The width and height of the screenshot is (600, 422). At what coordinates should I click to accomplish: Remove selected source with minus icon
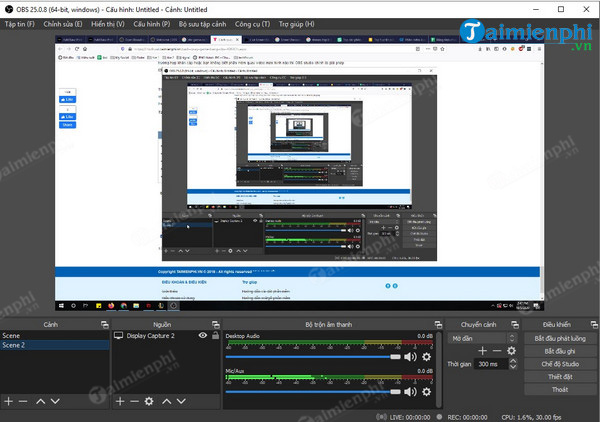[x=134, y=401]
